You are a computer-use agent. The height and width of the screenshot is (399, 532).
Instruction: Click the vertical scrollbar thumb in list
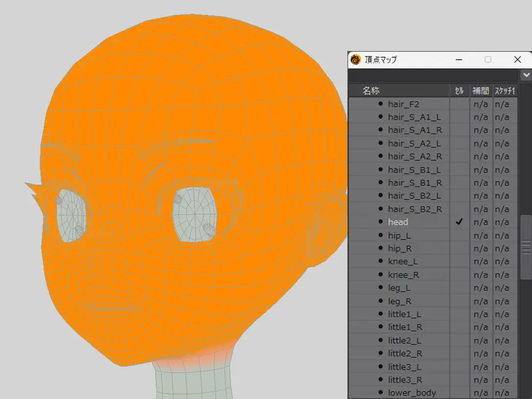526,246
